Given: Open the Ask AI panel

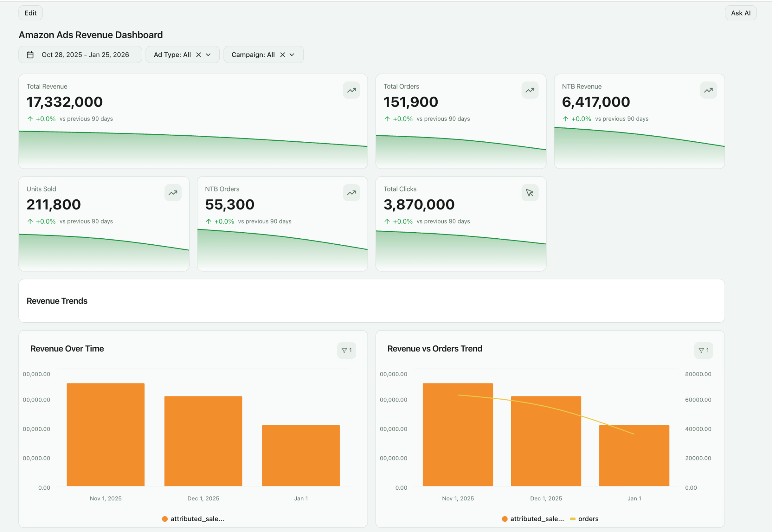Looking at the screenshot, I should click(740, 12).
